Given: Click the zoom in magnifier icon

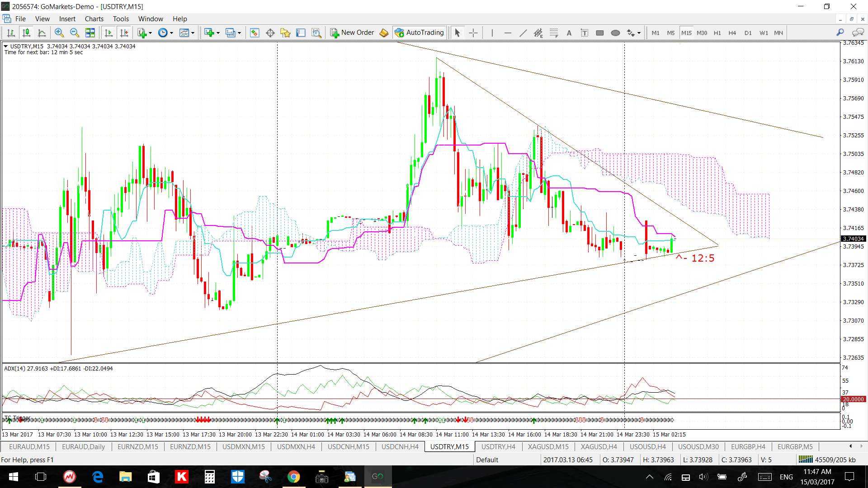Looking at the screenshot, I should [59, 33].
